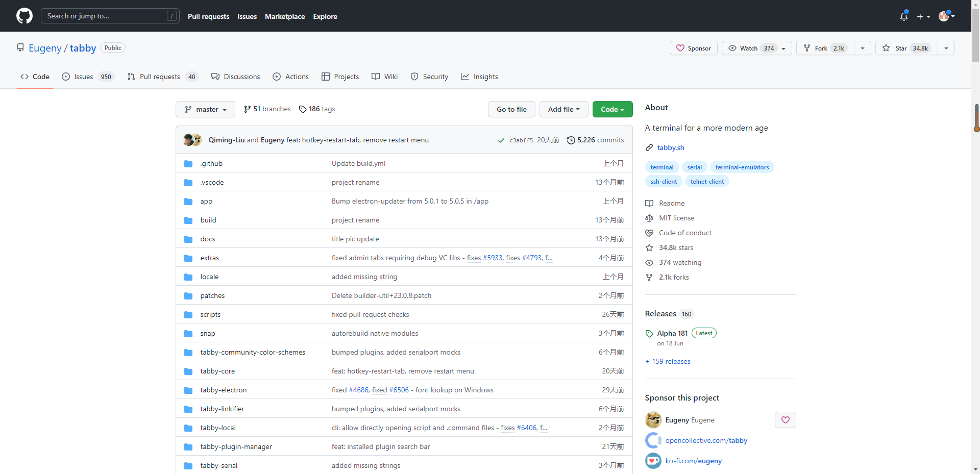View the 5,226 commits history
Viewport: 980px width, 474px height.
click(595, 140)
